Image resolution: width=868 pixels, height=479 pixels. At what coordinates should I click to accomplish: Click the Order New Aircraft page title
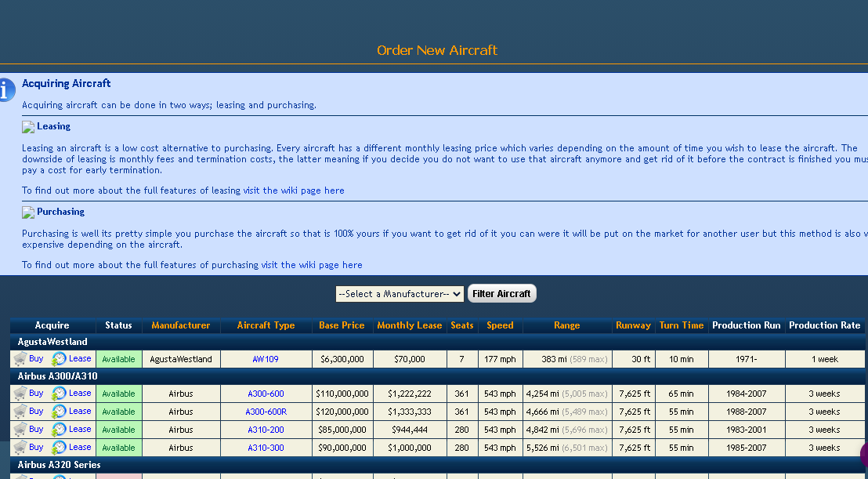click(x=437, y=50)
